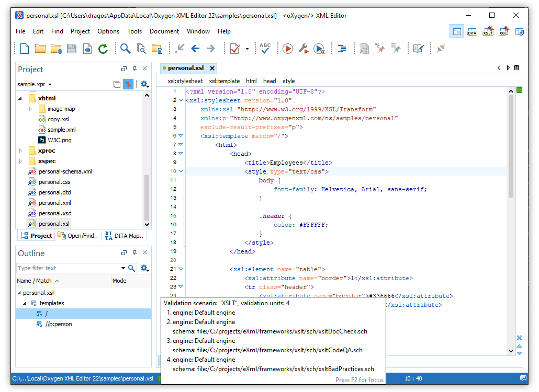
Task: Select //p:person template in Outline
Action: tap(54, 325)
